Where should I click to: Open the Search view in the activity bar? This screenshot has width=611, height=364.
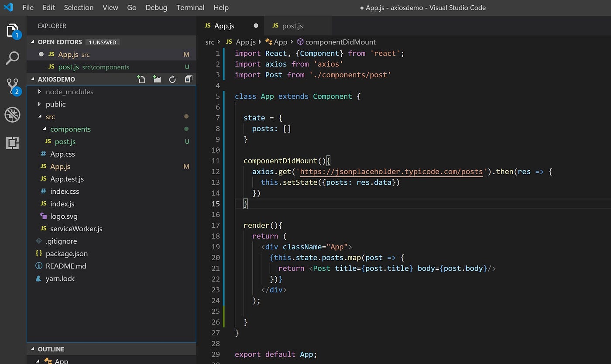click(13, 58)
